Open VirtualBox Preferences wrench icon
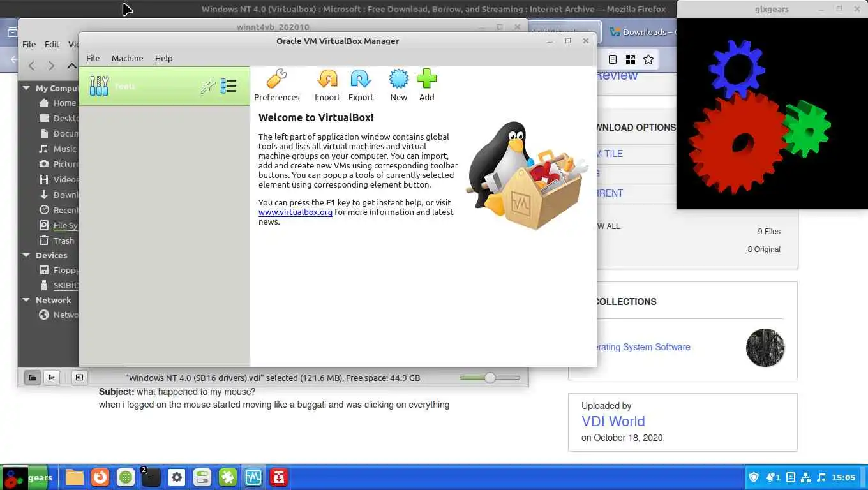The image size is (868, 490). coord(276,79)
